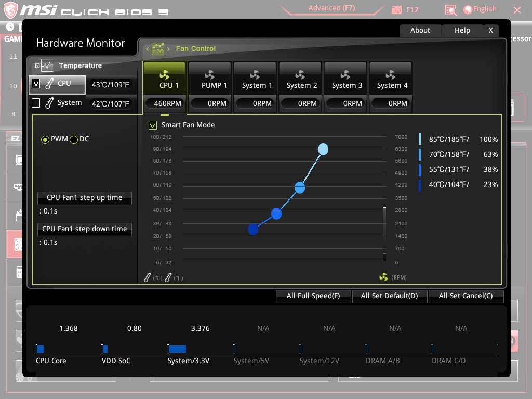Click the CPU Core voltage bar
The image size is (532, 399).
pyautogui.click(x=41, y=349)
